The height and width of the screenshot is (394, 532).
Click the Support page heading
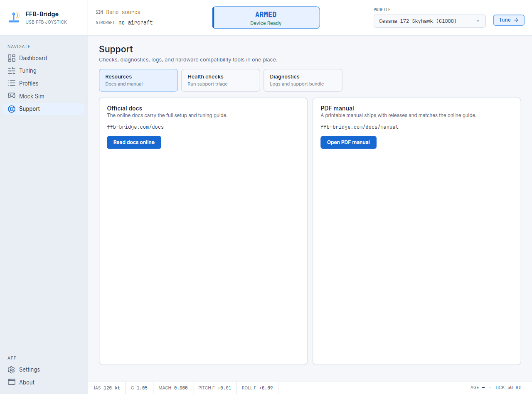(x=116, y=49)
